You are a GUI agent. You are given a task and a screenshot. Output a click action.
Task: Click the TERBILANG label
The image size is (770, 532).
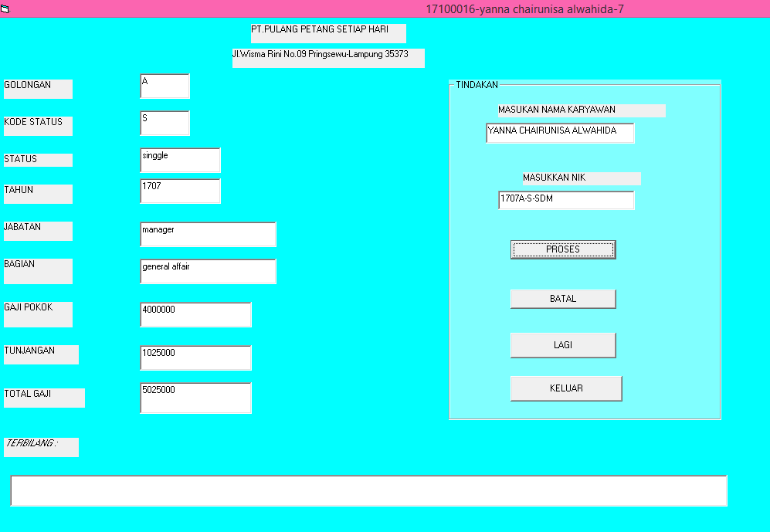pos(41,447)
